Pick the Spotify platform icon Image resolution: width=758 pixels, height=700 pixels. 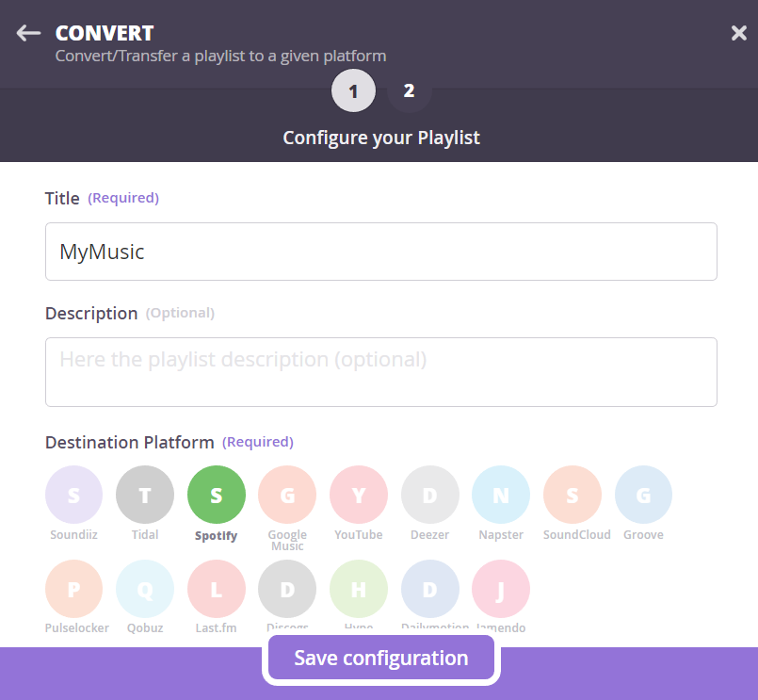pyautogui.click(x=217, y=495)
